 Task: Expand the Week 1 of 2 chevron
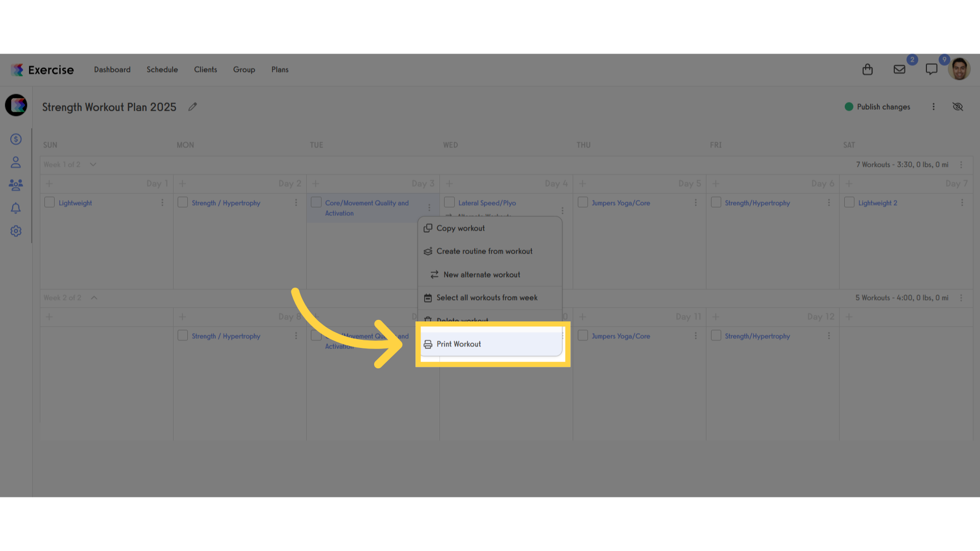coord(93,165)
